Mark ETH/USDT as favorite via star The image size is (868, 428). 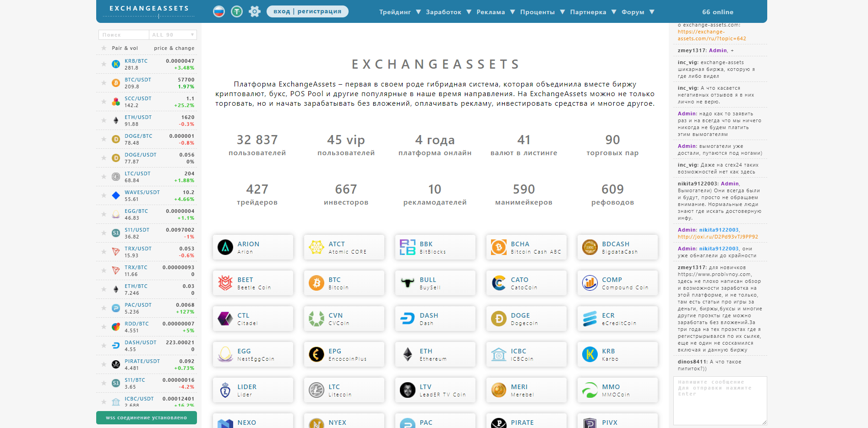coord(104,120)
